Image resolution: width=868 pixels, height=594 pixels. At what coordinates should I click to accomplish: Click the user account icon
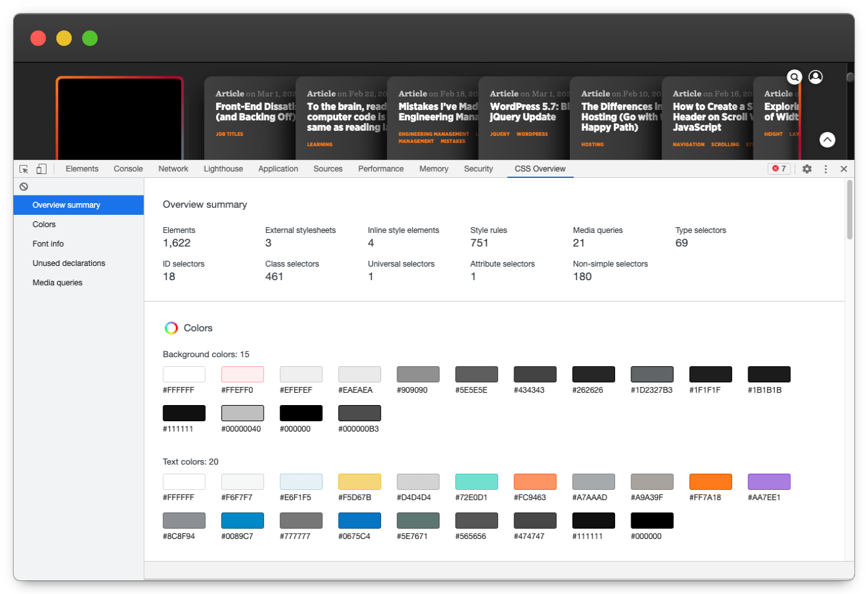coord(816,77)
